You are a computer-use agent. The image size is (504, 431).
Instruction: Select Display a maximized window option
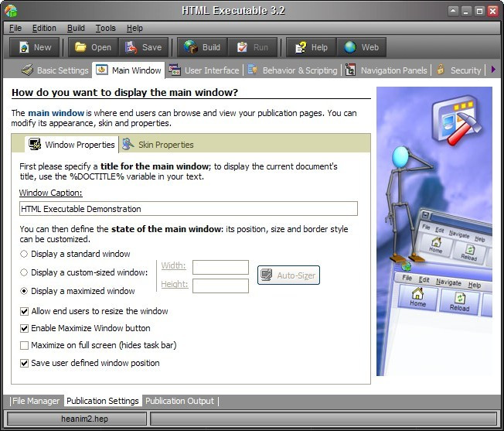(x=77, y=291)
